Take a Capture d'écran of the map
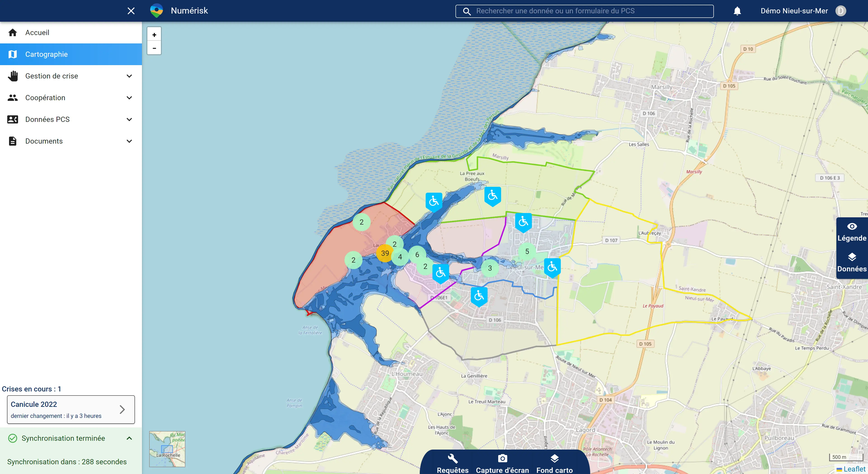Viewport: 868px width, 474px height. pyautogui.click(x=502, y=464)
